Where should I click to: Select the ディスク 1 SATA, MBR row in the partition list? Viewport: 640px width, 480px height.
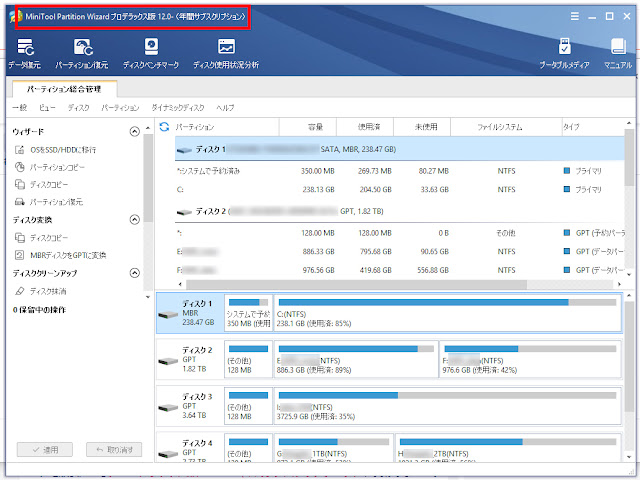point(400,149)
